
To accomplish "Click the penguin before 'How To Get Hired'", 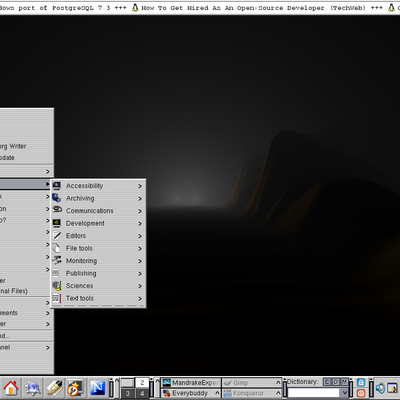I will click(135, 7).
